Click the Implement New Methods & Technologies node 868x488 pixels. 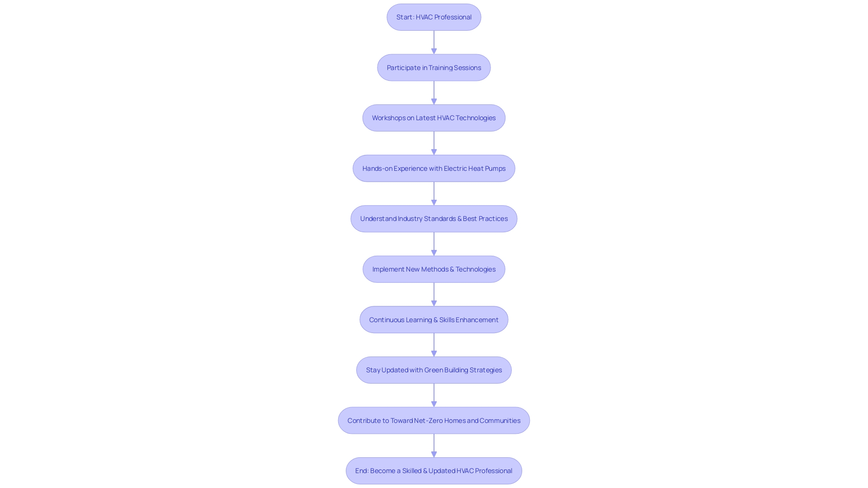click(434, 269)
